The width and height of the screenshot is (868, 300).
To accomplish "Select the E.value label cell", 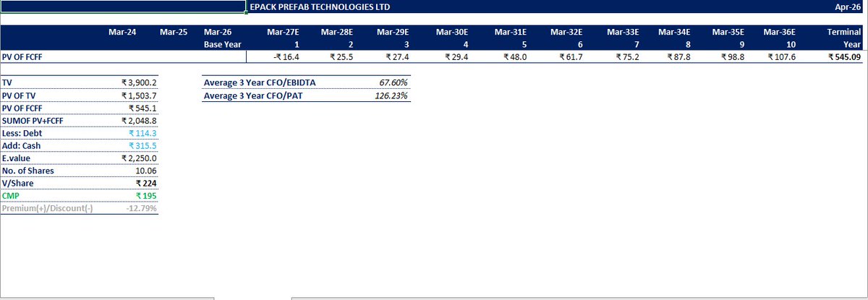I will [x=17, y=158].
